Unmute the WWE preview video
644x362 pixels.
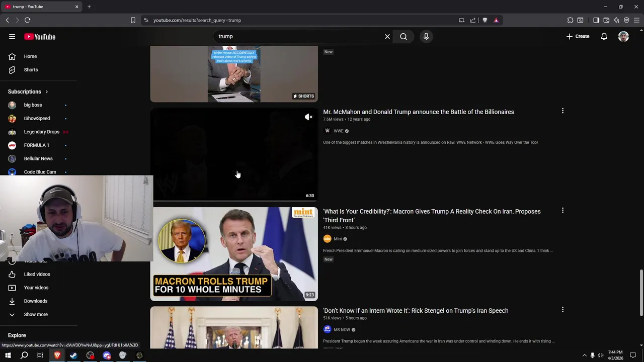click(x=308, y=117)
